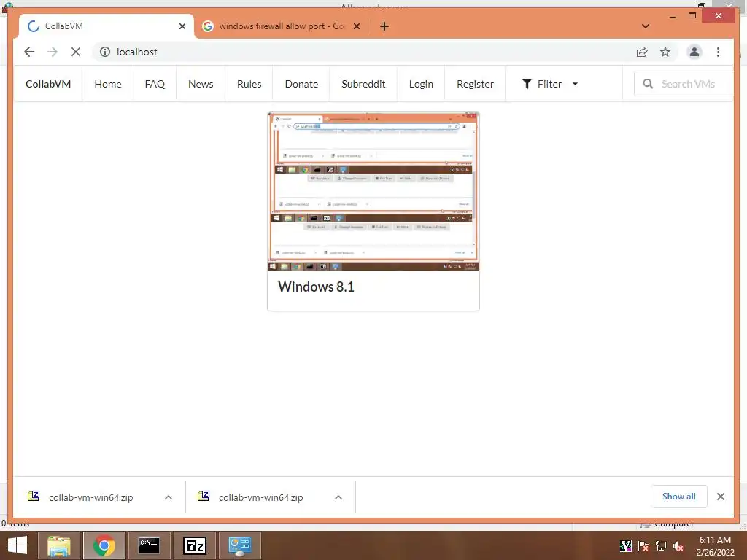747x560 pixels.
Task: Click the muted volume tray icon
Action: pyautogui.click(x=678, y=546)
